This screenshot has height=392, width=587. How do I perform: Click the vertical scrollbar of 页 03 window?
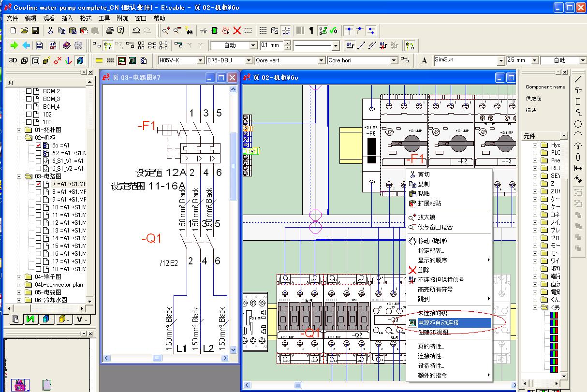pos(234,220)
